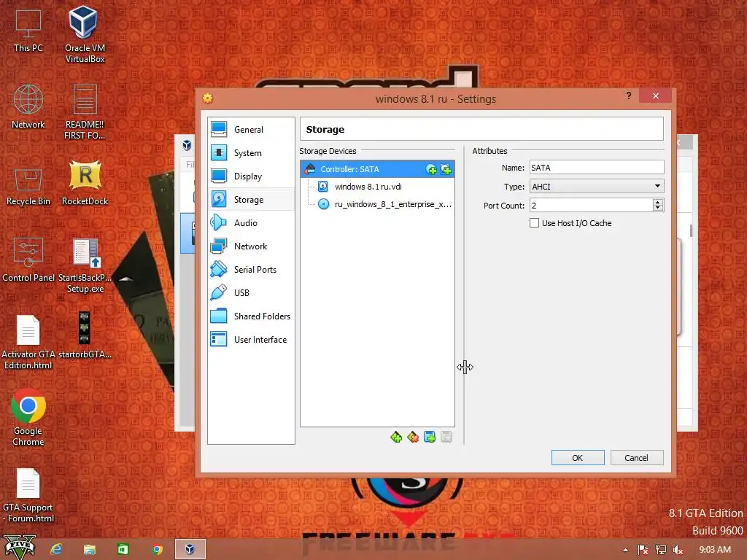Click the help question mark button
This screenshot has height=560, width=747.
tap(629, 96)
